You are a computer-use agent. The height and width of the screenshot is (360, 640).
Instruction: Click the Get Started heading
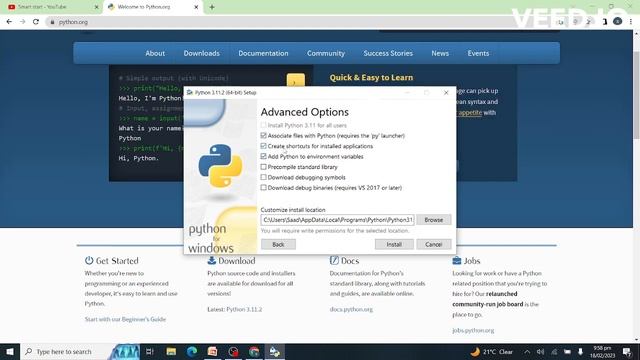click(117, 260)
